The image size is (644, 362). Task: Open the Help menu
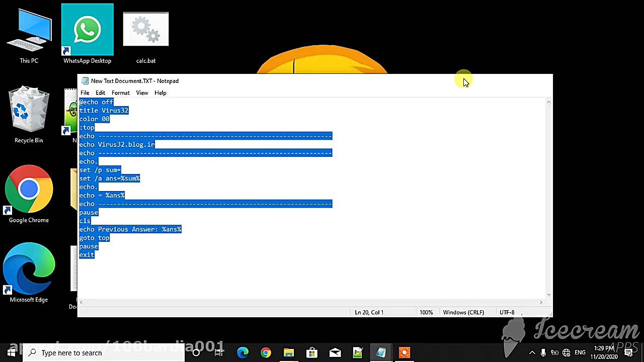pyautogui.click(x=160, y=93)
